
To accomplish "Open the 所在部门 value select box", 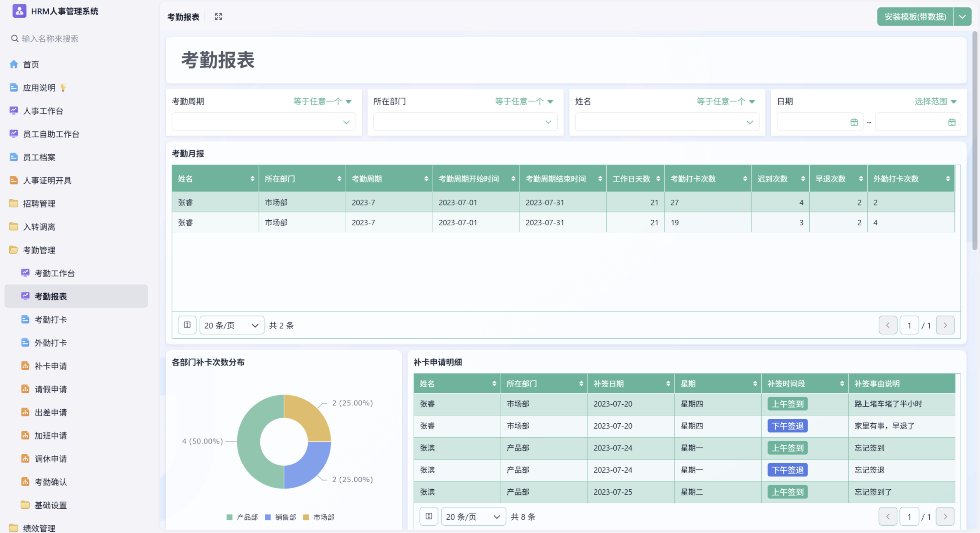I will 465,122.
